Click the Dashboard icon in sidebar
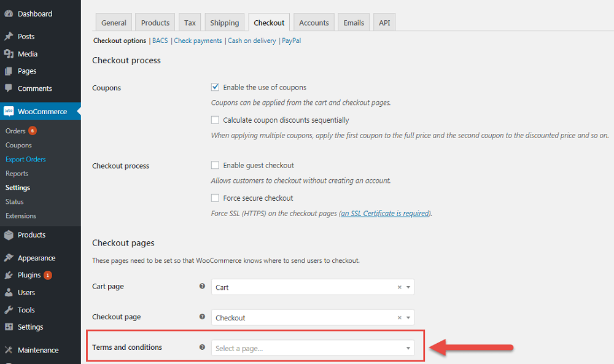This screenshot has width=614, height=364. pyautogui.click(x=9, y=14)
